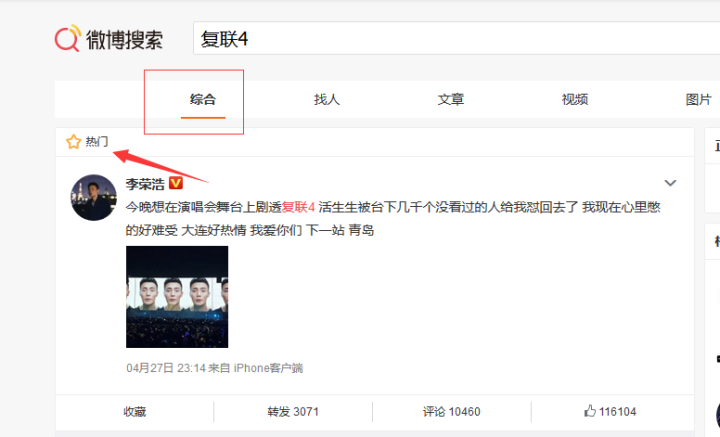Open 评论 10460 comments
This screenshot has width=720, height=437.
(452, 412)
